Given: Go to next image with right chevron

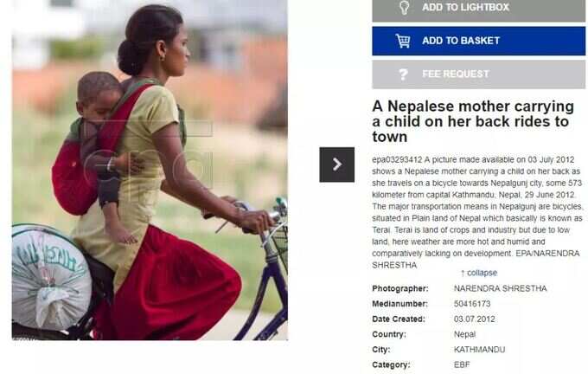Looking at the screenshot, I should click(x=336, y=164).
